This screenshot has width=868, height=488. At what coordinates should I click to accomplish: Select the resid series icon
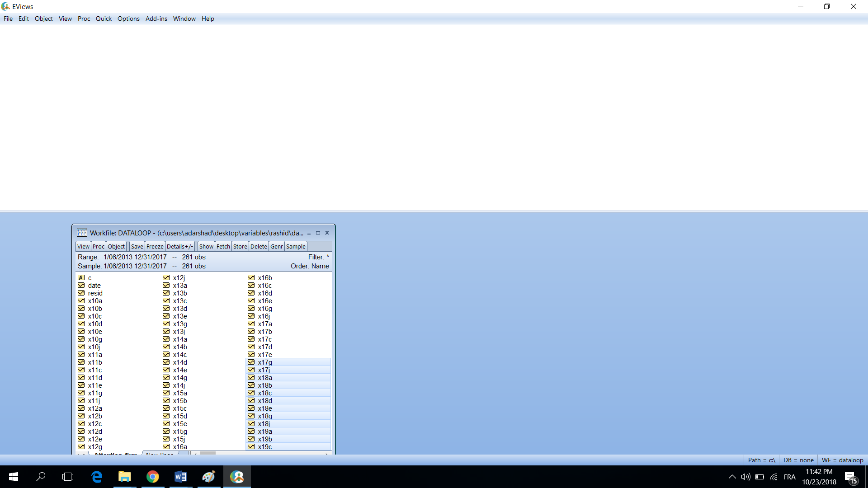(81, 293)
